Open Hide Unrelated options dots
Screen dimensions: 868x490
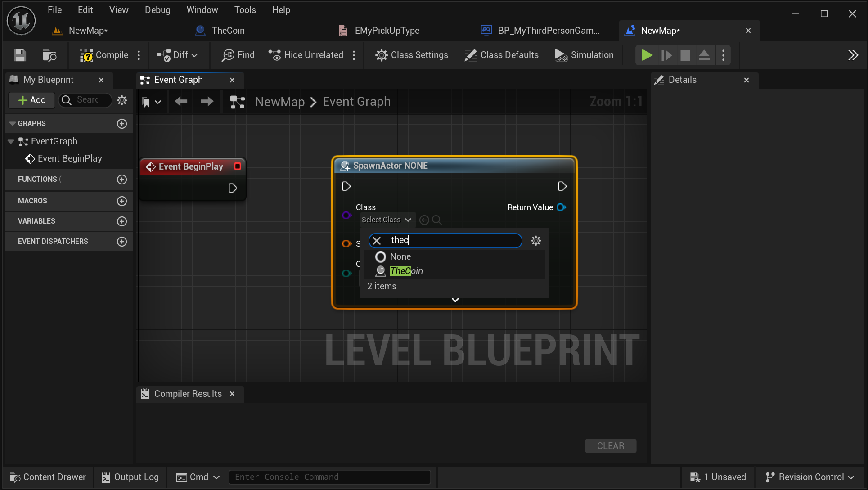(354, 55)
